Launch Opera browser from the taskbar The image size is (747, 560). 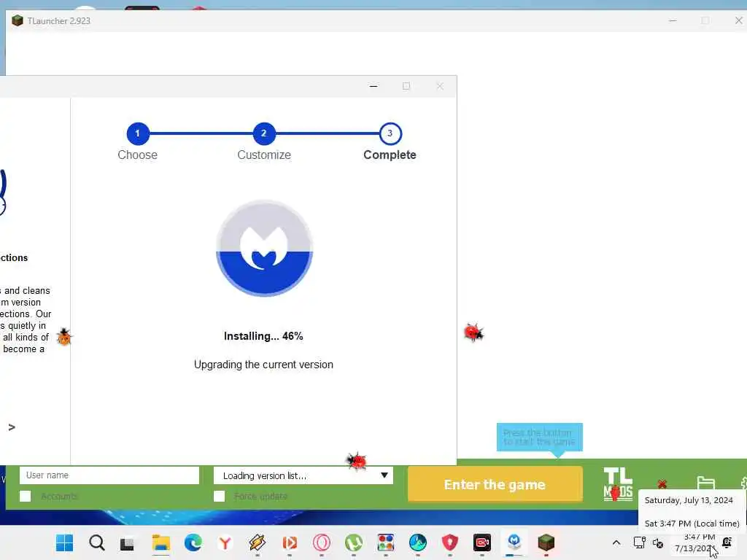click(322, 542)
